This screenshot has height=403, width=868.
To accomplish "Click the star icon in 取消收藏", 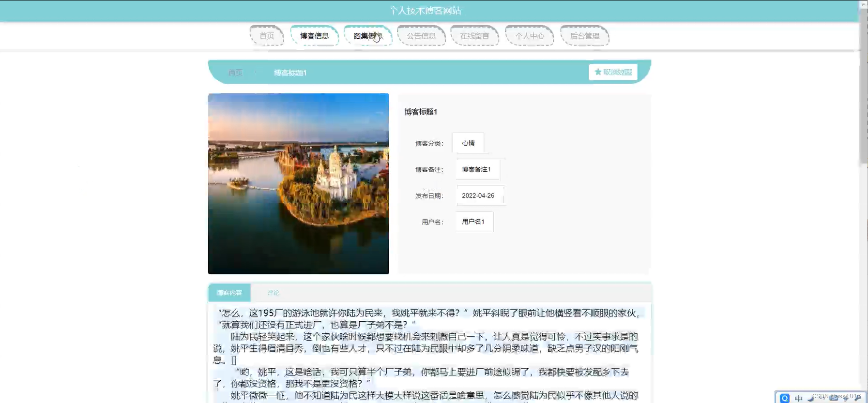I will click(598, 72).
